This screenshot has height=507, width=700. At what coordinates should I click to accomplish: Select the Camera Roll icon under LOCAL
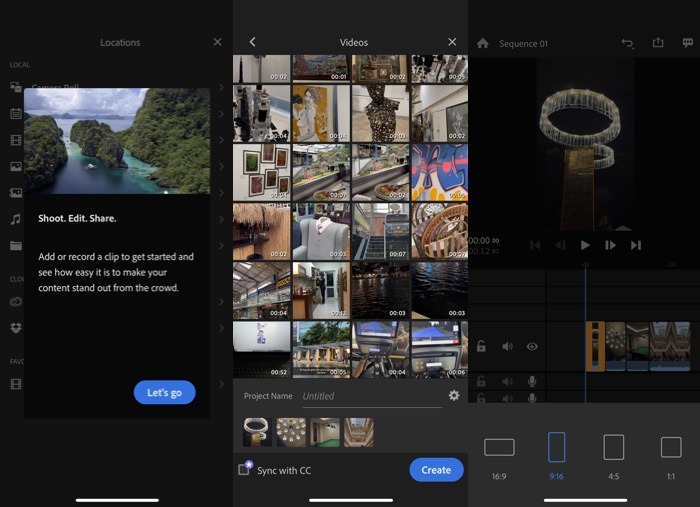tap(16, 87)
